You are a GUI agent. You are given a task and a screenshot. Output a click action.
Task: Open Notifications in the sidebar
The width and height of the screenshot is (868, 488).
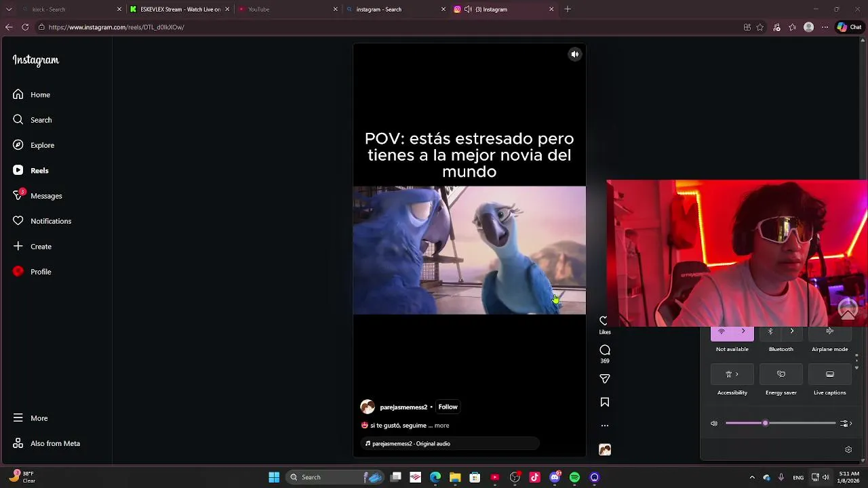41,221
